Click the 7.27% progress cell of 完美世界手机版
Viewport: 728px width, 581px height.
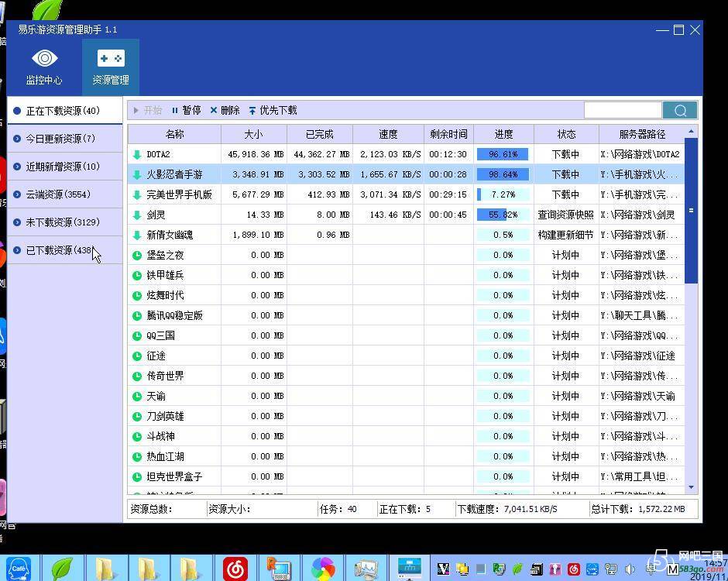click(503, 194)
